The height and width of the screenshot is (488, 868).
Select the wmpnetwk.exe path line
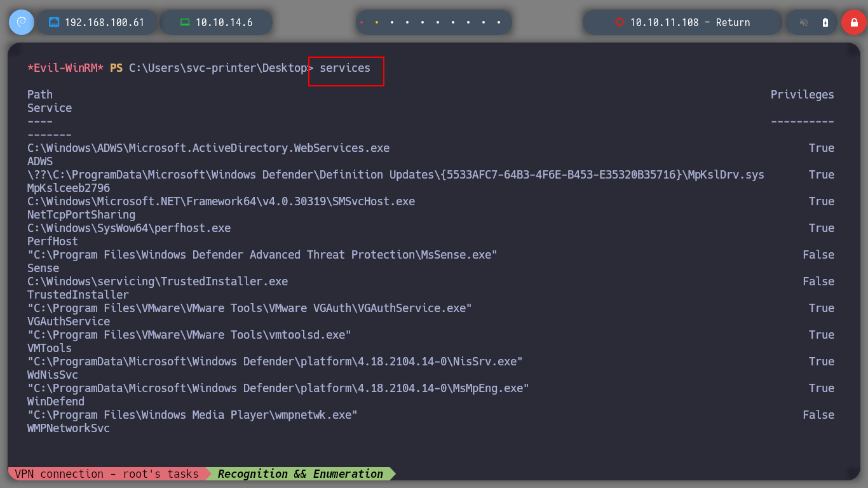[x=193, y=415]
